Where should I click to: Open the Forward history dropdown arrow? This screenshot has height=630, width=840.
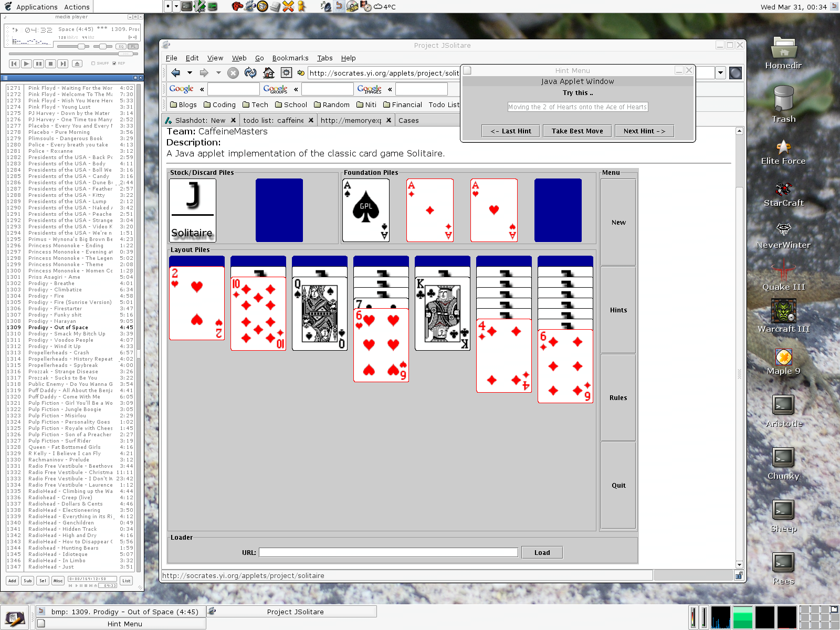click(217, 73)
